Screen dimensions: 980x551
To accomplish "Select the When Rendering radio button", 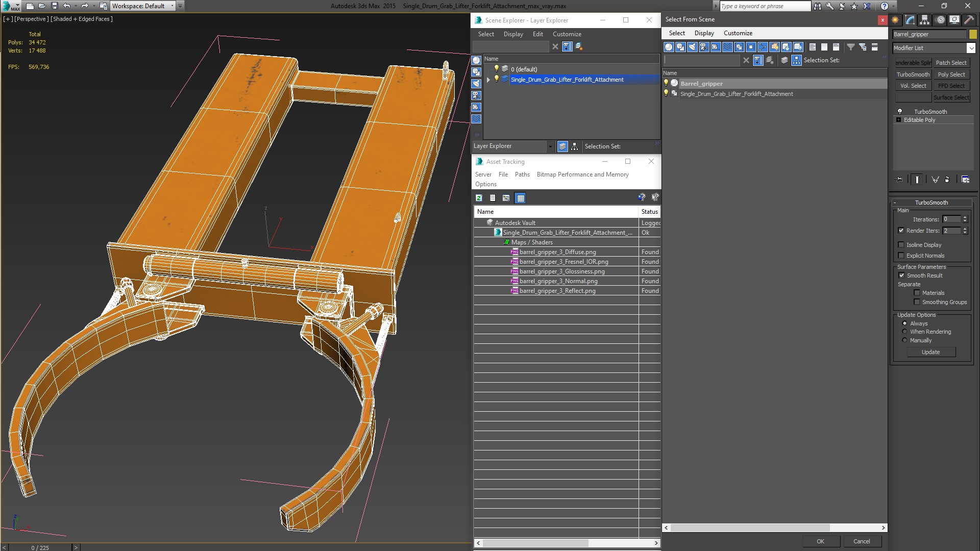I will (x=904, y=332).
